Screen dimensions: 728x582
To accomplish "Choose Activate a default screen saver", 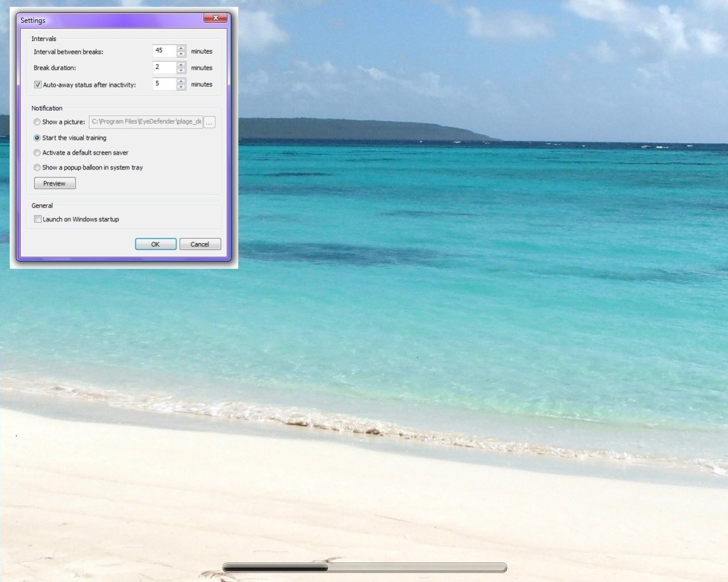I will 37,152.
